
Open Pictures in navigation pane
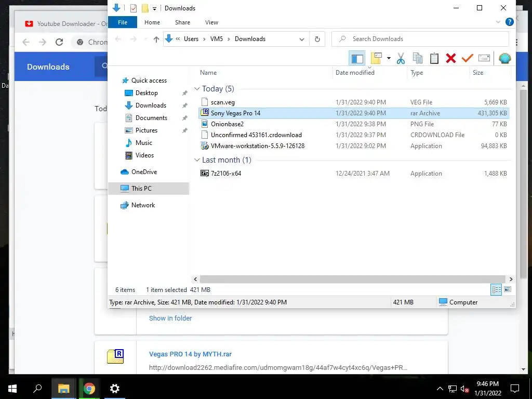point(146,130)
